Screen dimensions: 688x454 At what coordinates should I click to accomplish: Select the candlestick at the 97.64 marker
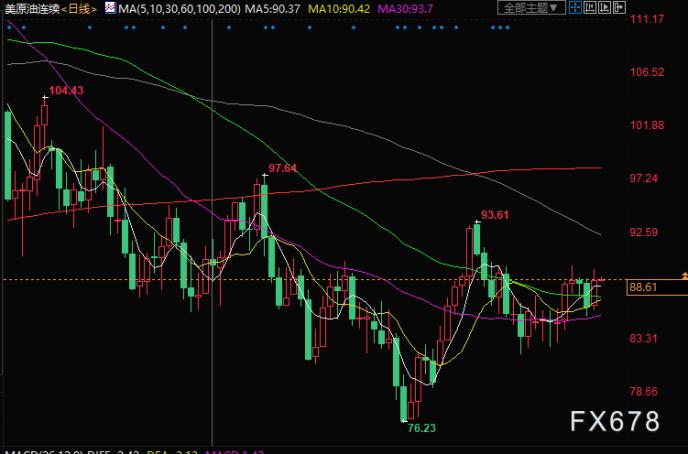264,211
